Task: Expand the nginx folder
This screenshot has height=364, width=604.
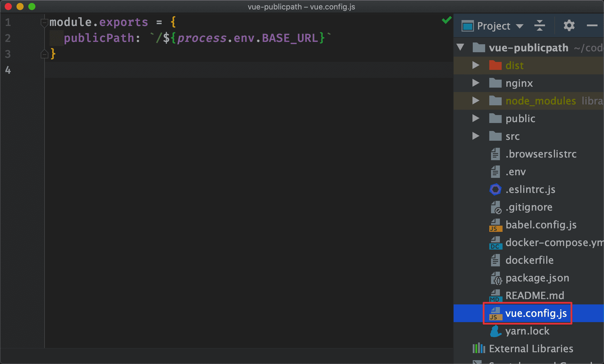Action: point(475,83)
